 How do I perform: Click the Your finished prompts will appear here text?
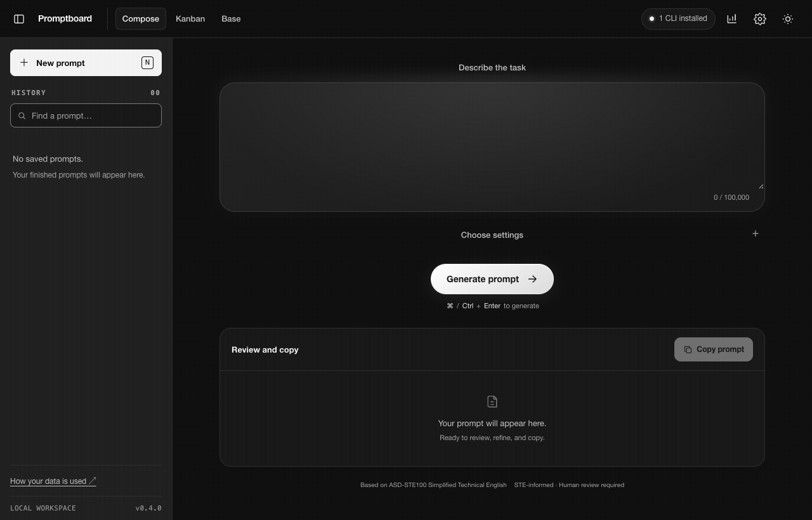[79, 175]
